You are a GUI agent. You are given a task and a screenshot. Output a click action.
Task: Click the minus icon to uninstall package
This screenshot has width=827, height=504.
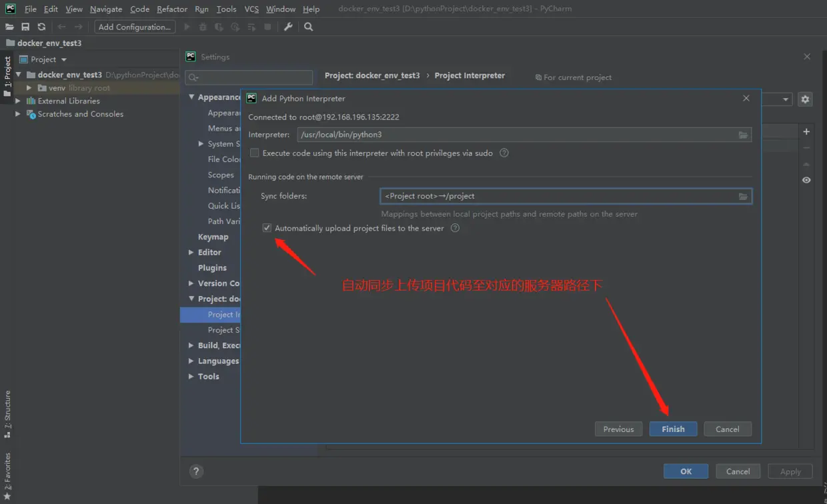(x=806, y=148)
